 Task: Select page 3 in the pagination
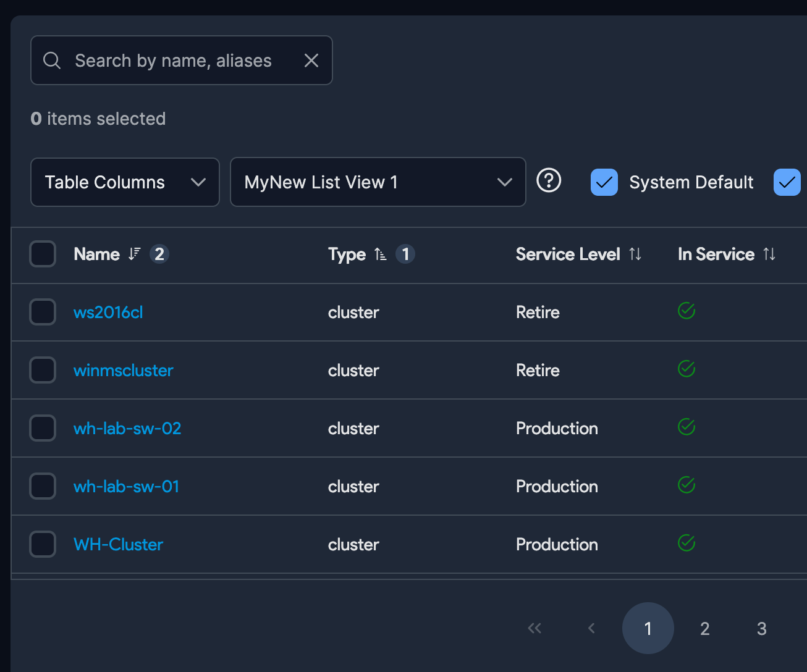pyautogui.click(x=761, y=628)
